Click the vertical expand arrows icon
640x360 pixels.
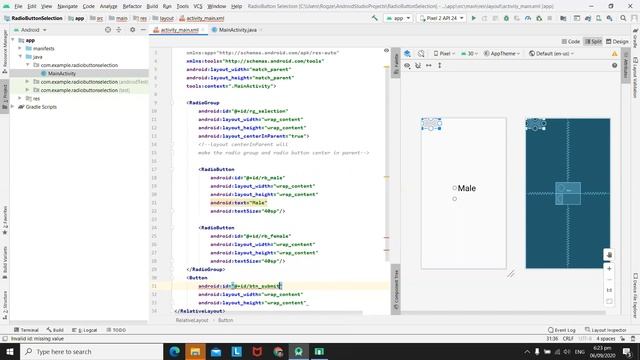click(440, 65)
